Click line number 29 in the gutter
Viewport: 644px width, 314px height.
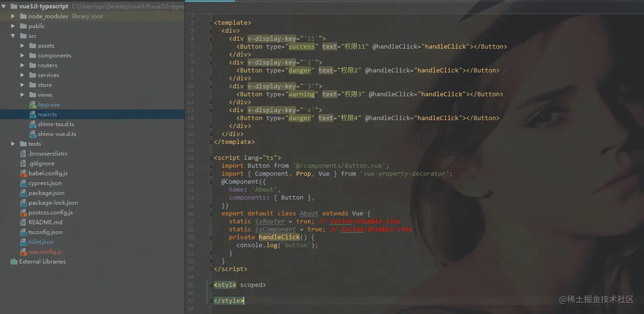coord(191,237)
